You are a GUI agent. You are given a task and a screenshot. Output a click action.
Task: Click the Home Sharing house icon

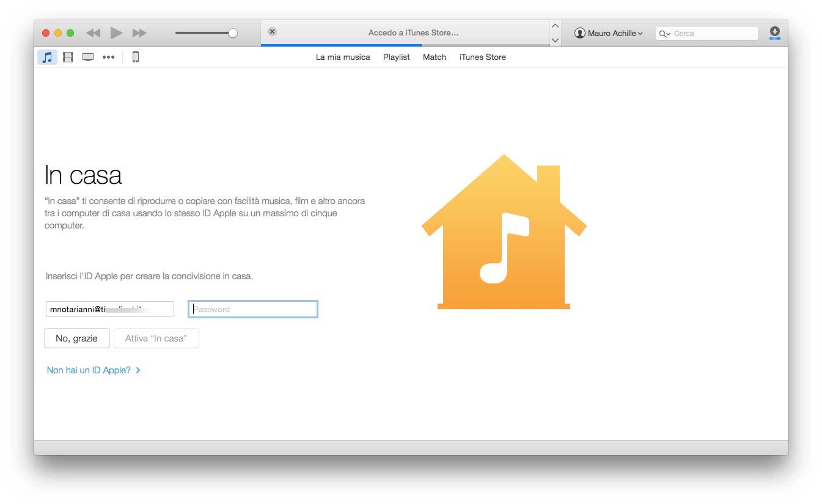click(x=504, y=232)
